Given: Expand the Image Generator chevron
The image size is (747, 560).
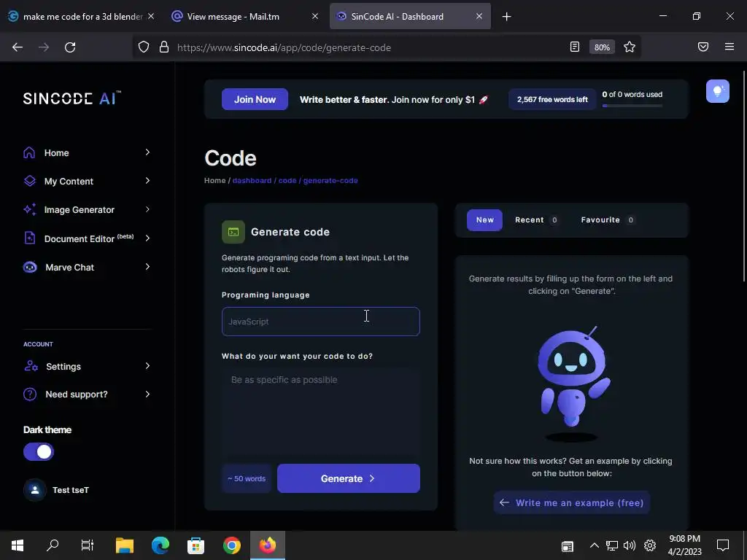Looking at the screenshot, I should pos(147,209).
